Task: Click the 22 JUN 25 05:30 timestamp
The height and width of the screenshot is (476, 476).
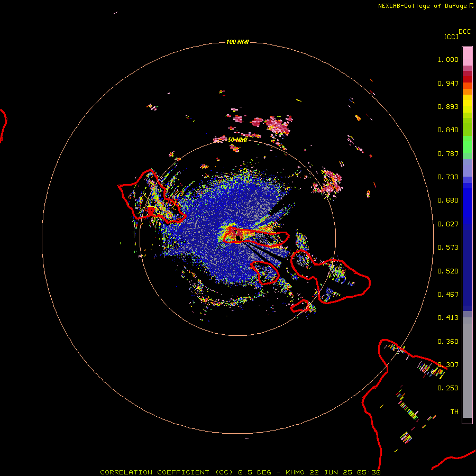Action: click(345, 472)
